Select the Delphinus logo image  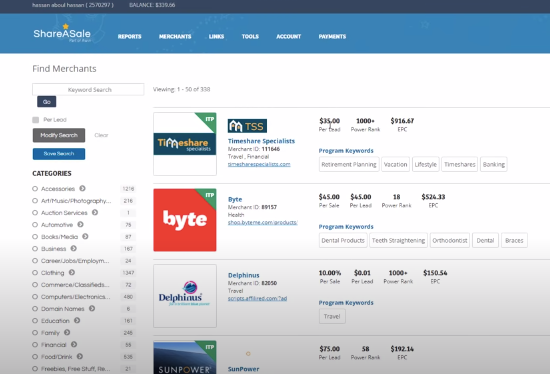click(185, 296)
